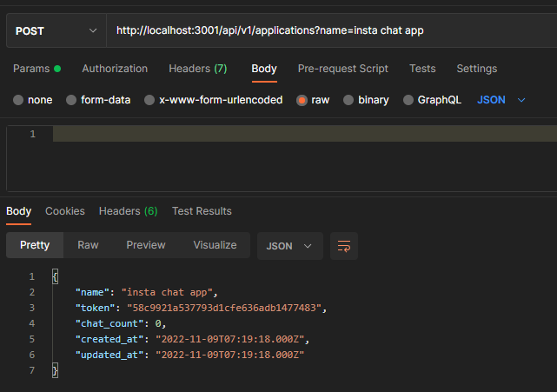557x392 pixels.
Task: Open the Authorization tab
Action: [x=115, y=69]
